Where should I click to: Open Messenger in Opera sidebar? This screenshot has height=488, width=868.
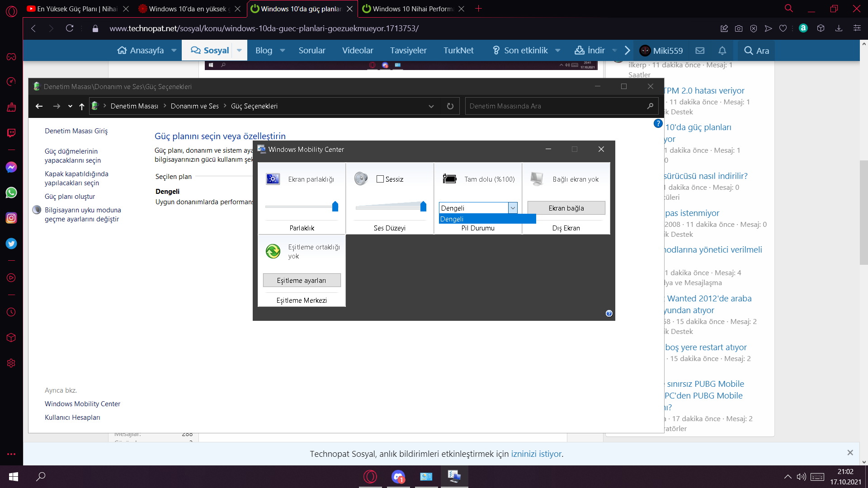click(11, 167)
